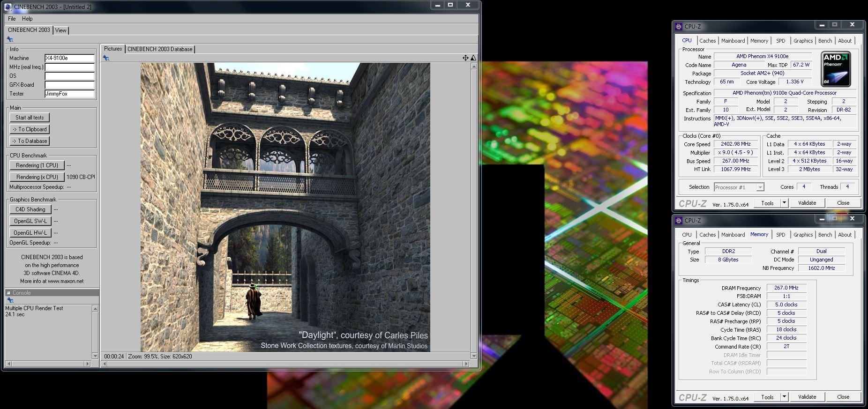Click the CINEBENCH app icon in title bar
The width and height of the screenshot is (868, 409).
(x=8, y=7)
